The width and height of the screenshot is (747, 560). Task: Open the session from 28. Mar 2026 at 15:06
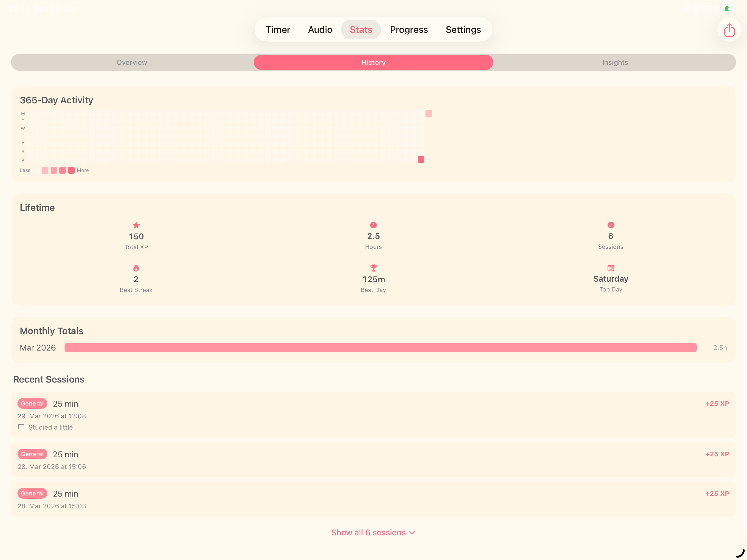[x=373, y=460]
